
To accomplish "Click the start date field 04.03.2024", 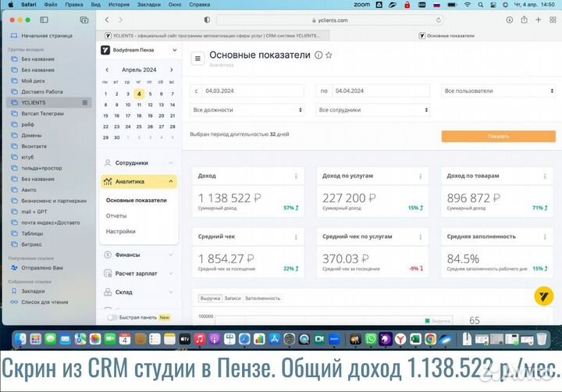I will 247,91.
